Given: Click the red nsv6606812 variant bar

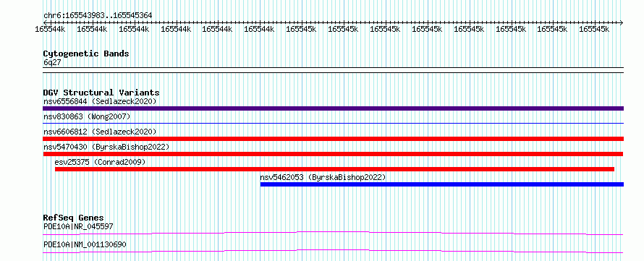Looking at the screenshot, I should tap(333, 139).
